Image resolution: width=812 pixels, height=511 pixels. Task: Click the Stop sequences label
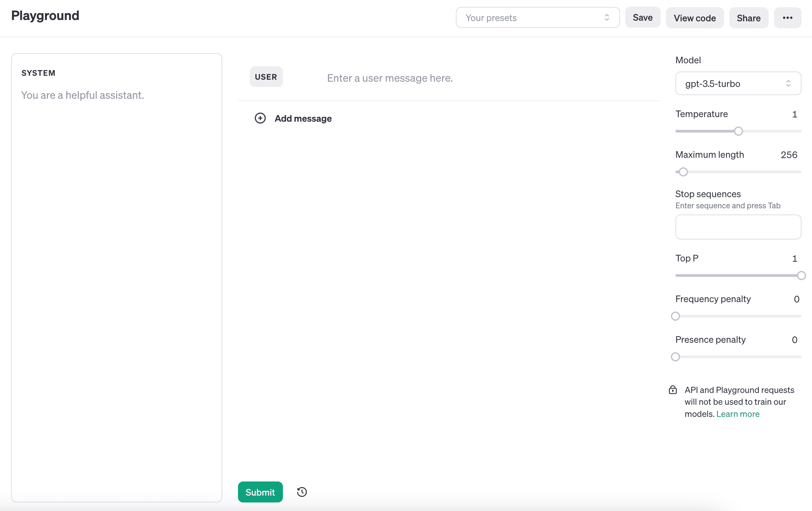pyautogui.click(x=708, y=194)
